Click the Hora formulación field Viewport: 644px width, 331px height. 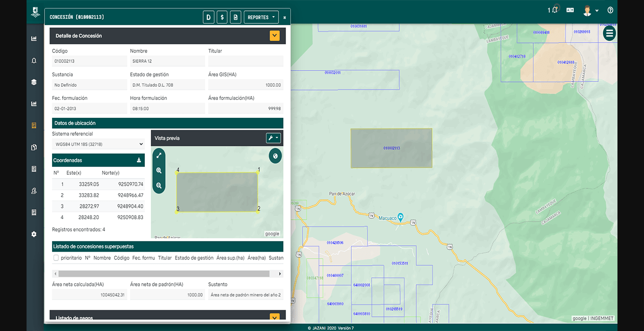(x=168, y=108)
